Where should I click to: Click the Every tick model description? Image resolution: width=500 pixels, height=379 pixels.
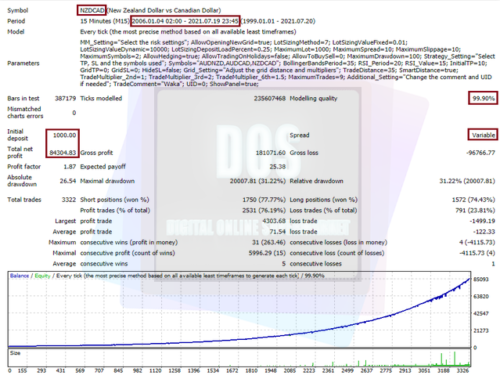188,32
